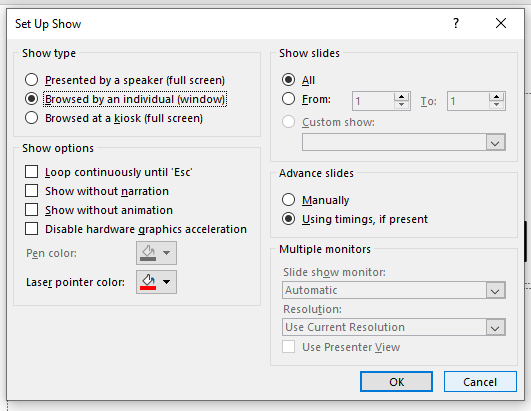Select Presented by a speaker option
This screenshot has height=411, width=531.
pos(31,80)
